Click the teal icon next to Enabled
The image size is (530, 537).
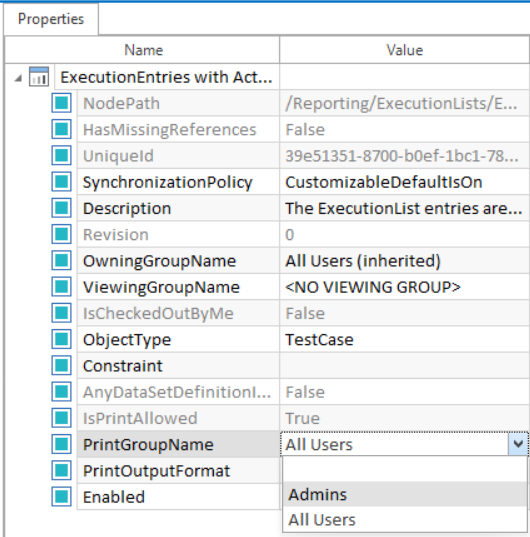(62, 497)
